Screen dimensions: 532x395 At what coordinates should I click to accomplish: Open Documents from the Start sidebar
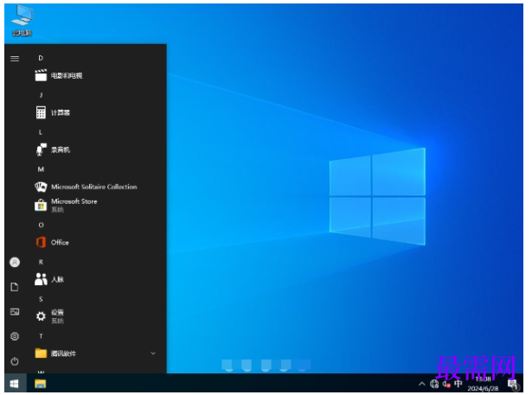point(15,287)
